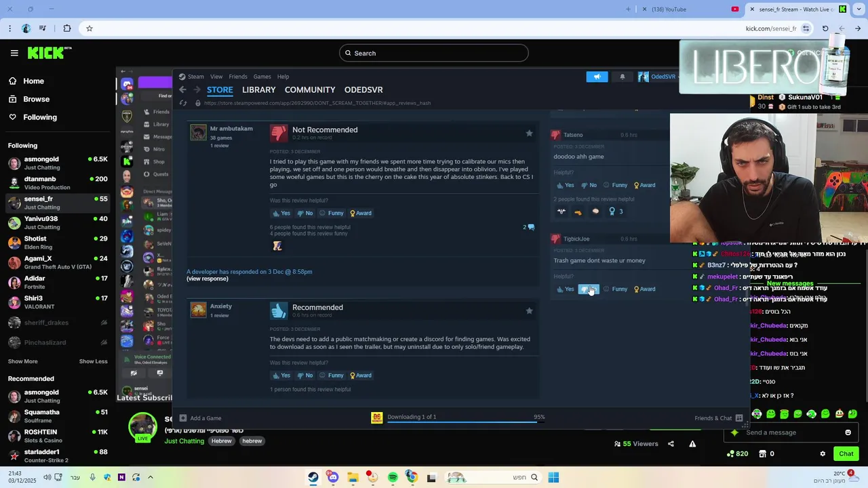
Task: Expand developer response via view response
Action: pos(207,279)
